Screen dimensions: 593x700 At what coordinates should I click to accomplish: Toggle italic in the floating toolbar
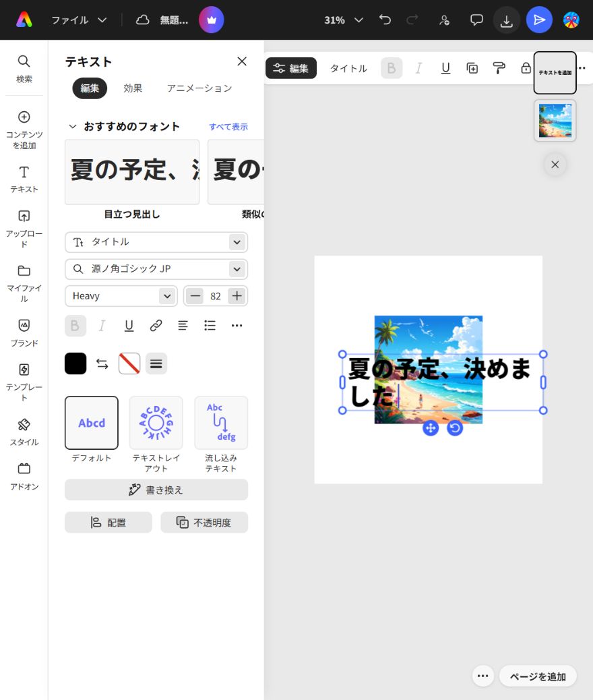pos(418,68)
